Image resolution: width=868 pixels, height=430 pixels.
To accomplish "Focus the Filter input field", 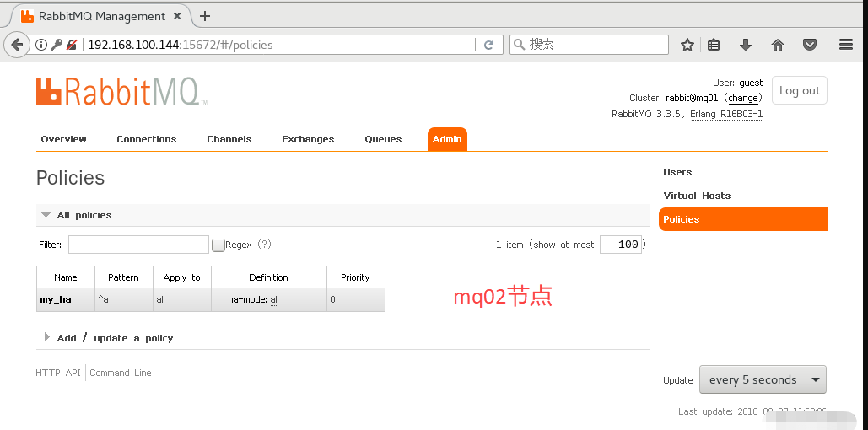I will coord(138,245).
